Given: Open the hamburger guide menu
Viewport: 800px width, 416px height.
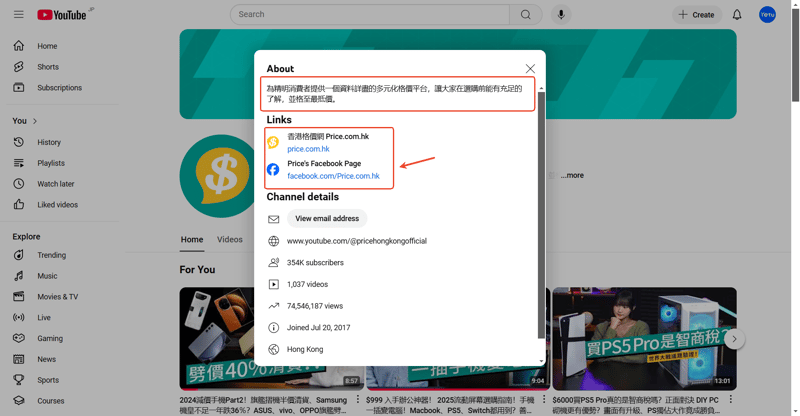Looking at the screenshot, I should 19,14.
